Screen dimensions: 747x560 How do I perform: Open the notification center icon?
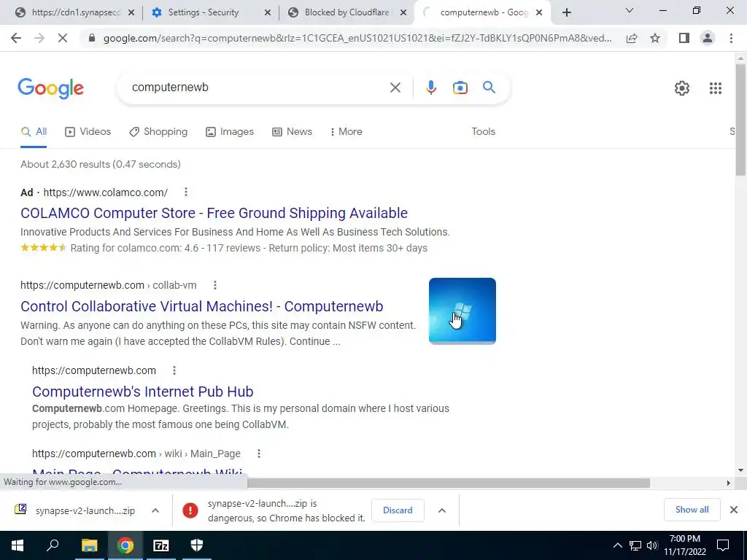pyautogui.click(x=723, y=545)
